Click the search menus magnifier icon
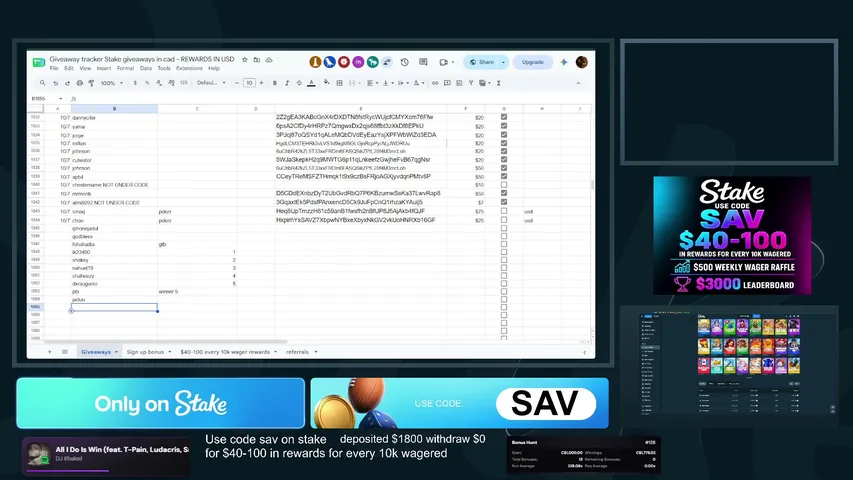The height and width of the screenshot is (480, 853). 42,83
